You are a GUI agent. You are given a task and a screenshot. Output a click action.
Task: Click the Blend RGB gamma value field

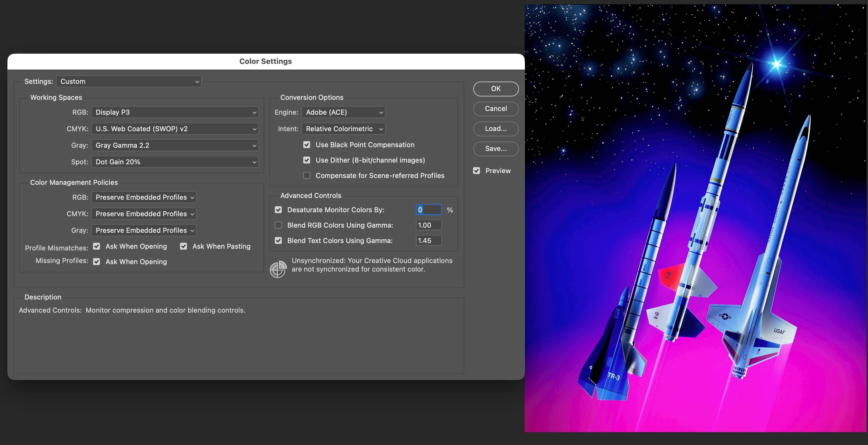[x=429, y=225]
